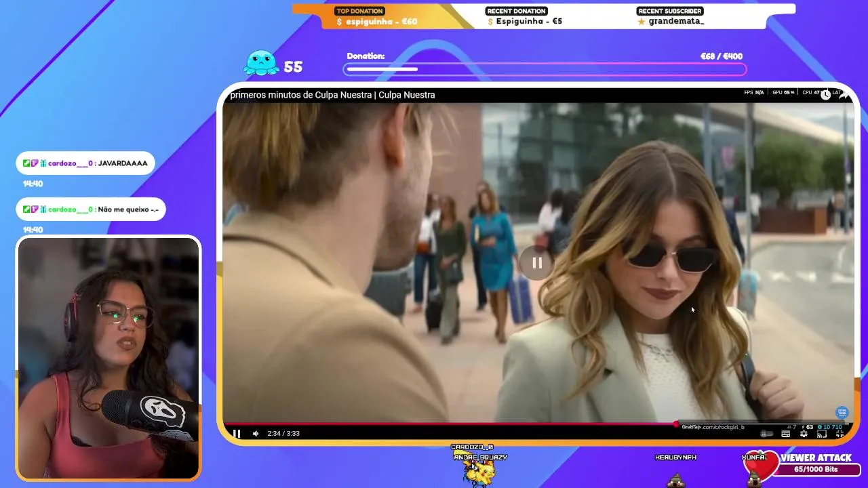868x488 pixels.
Task: Click the chat message 'Não me queixo -.-'
Action: click(90, 209)
